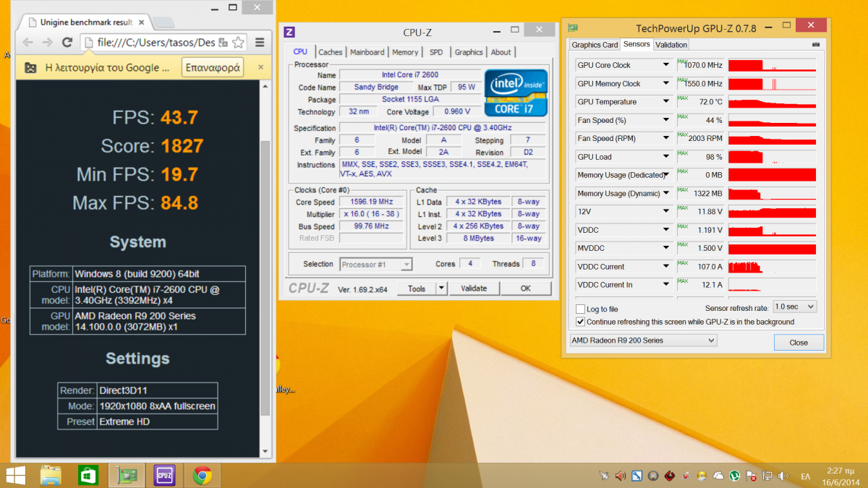Screen dimensions: 868x488
Task: Open the Fan Speed (%) sensor dropdown
Action: 666,120
